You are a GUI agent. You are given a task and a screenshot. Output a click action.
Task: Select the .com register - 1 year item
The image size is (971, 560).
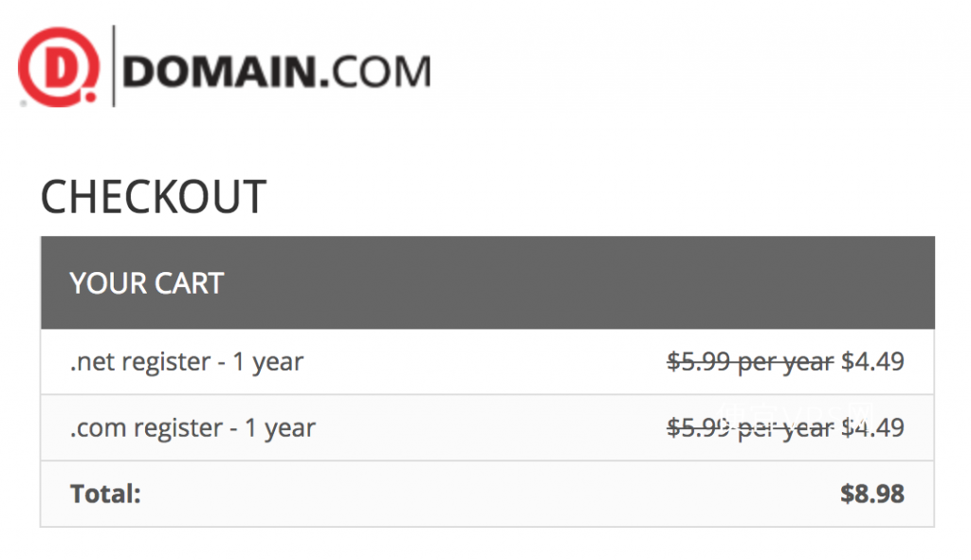tap(192, 427)
